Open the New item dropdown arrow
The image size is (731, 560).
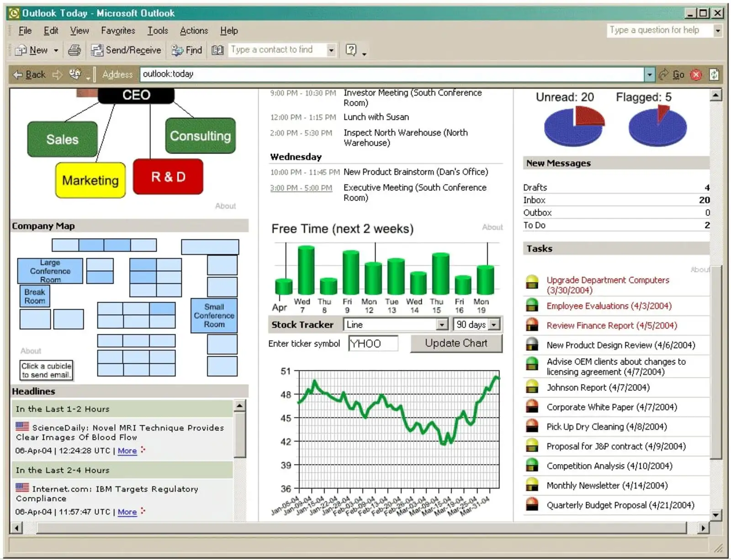pos(56,50)
